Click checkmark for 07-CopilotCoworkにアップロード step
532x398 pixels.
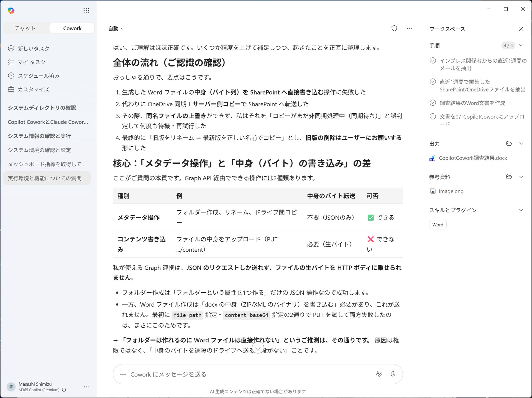tap(433, 116)
